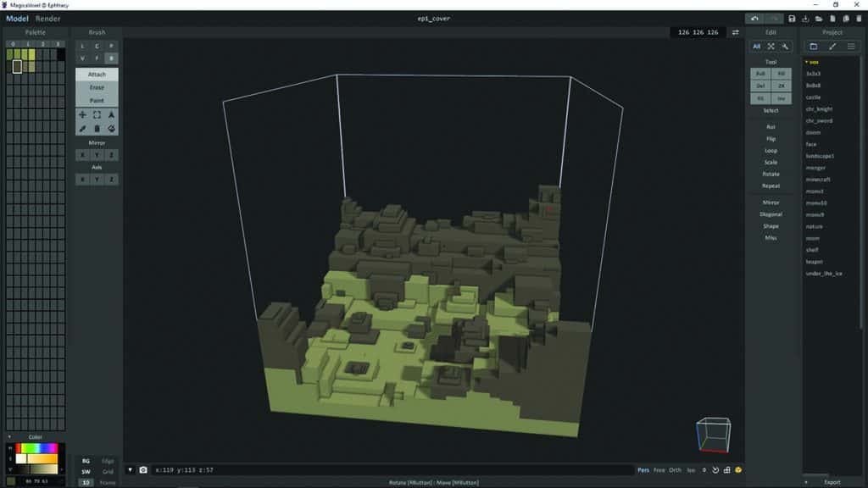This screenshot has width=868, height=488.
Task: Choose the Paint brush mode
Action: tap(97, 101)
